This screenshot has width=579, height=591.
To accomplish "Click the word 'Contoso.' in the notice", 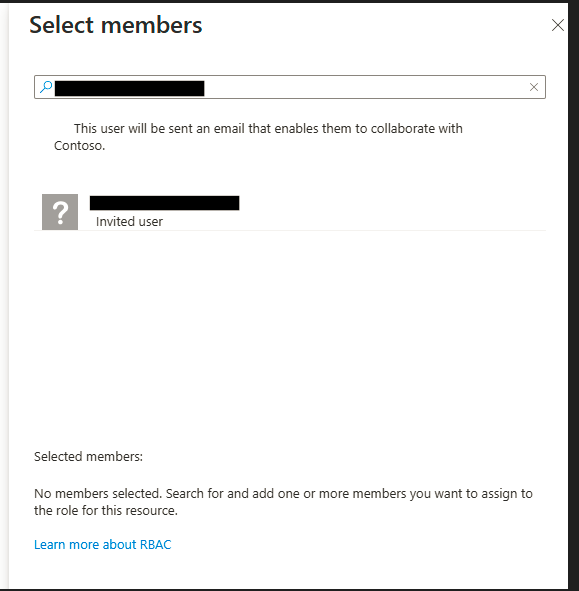I will [x=80, y=145].
